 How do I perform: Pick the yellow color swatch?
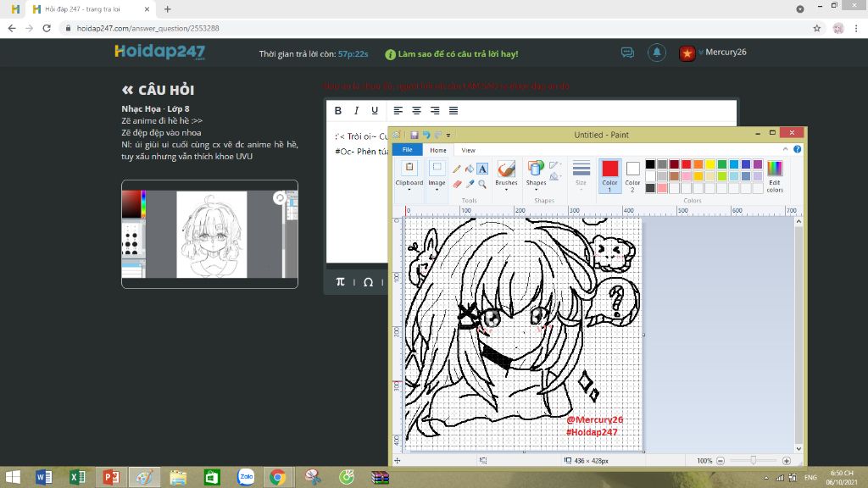(x=709, y=164)
